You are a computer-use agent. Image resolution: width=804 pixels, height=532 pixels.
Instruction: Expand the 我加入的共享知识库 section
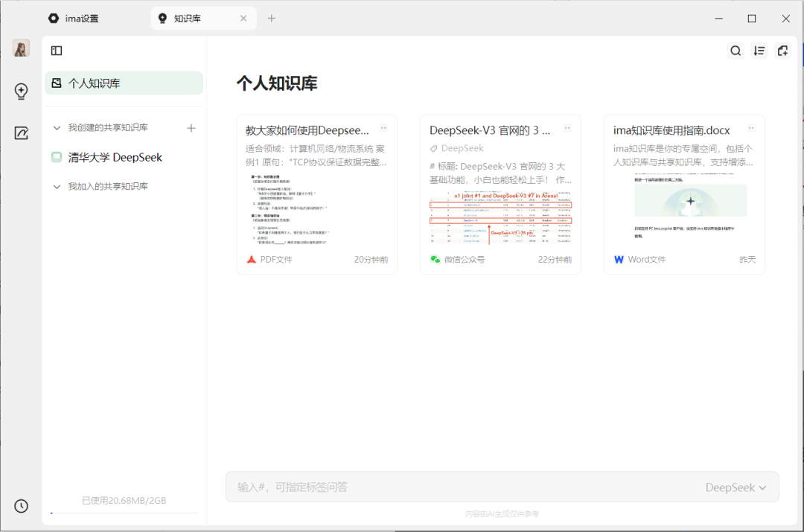(x=56, y=186)
